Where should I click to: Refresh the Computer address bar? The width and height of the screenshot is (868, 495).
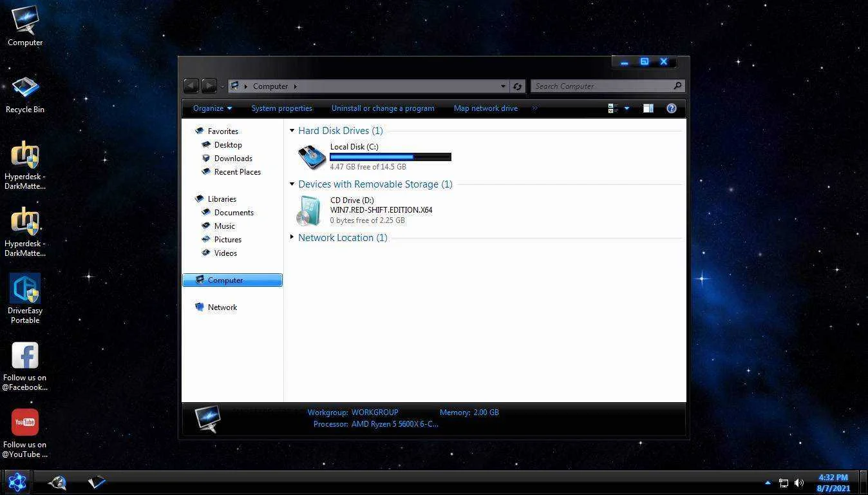point(517,86)
